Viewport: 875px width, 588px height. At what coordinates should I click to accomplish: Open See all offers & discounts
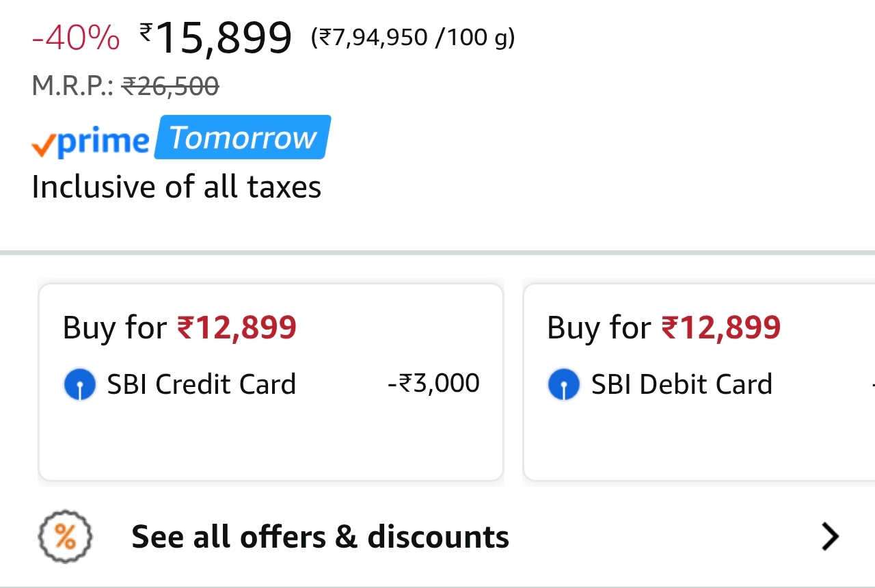pos(320,537)
